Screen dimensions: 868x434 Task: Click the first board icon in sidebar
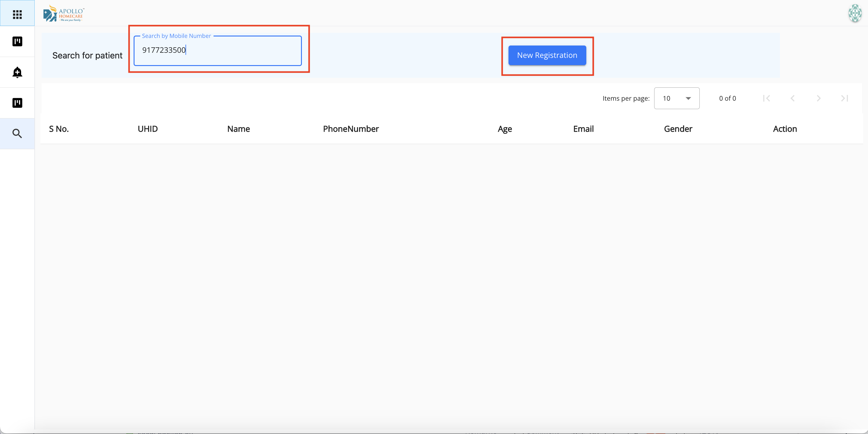point(17,41)
